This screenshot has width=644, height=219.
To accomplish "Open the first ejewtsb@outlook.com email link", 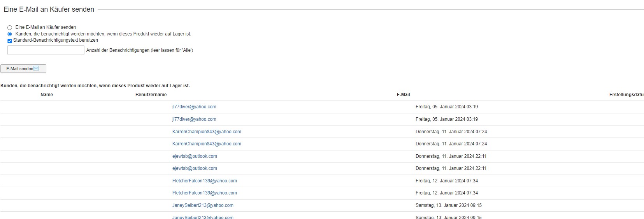I will [195, 156].
